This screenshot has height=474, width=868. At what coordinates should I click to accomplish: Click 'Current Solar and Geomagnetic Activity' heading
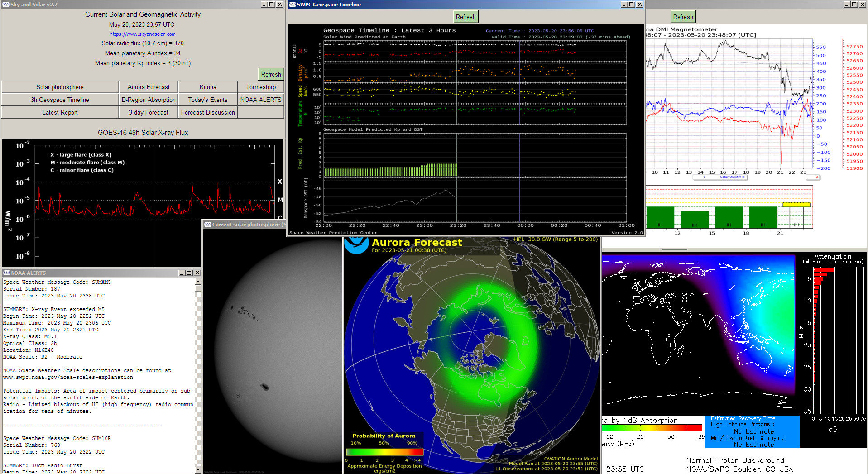(x=143, y=14)
